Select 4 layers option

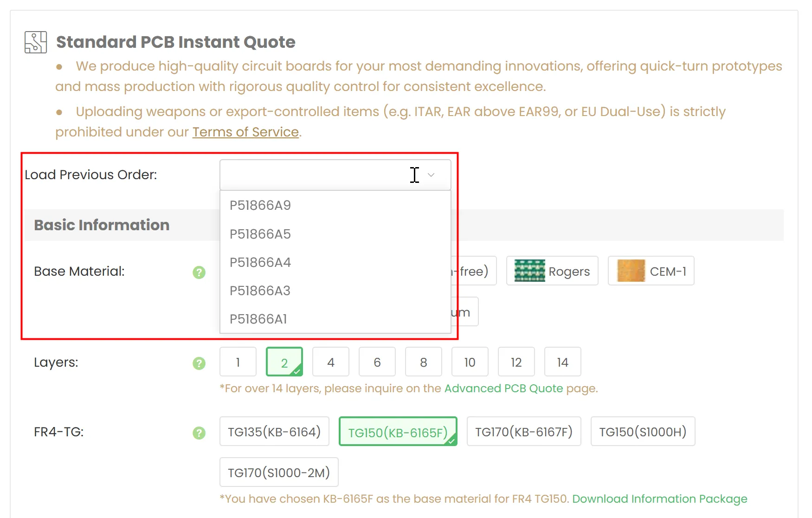click(x=331, y=362)
